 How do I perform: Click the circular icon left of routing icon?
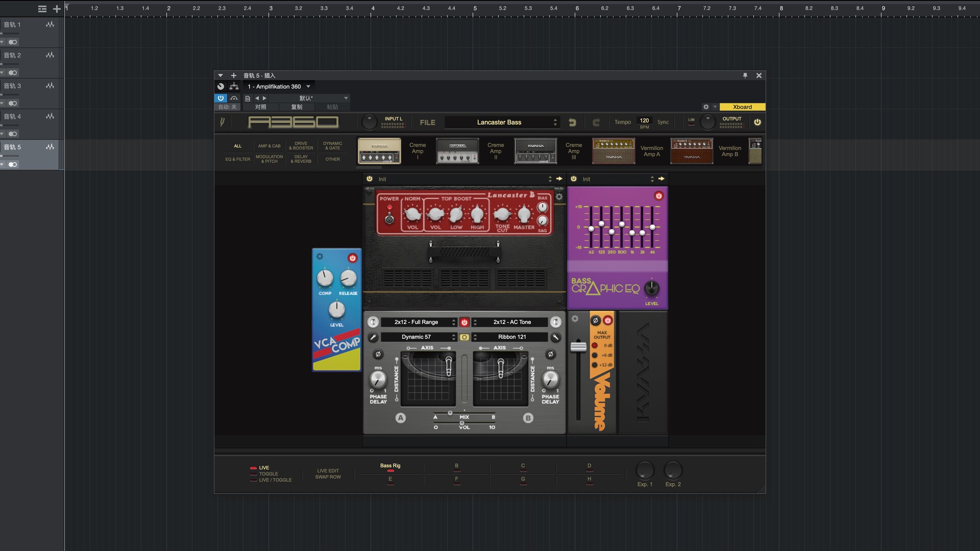[220, 86]
